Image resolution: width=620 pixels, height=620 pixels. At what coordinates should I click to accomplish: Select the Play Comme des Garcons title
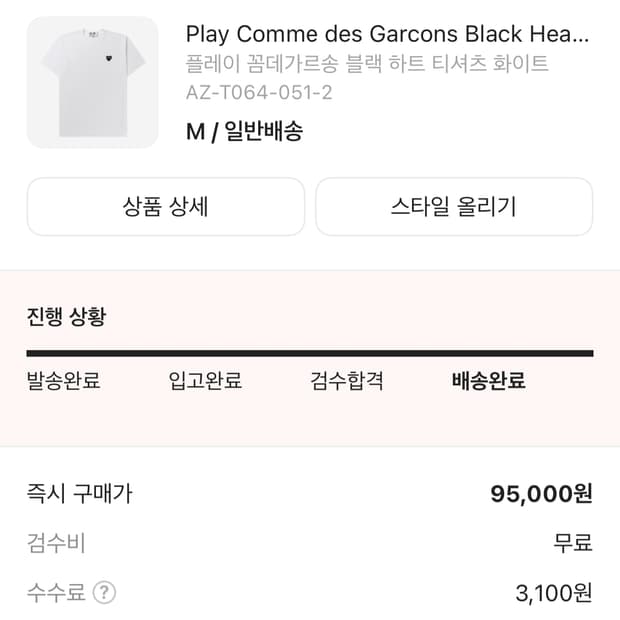pyautogui.click(x=386, y=34)
